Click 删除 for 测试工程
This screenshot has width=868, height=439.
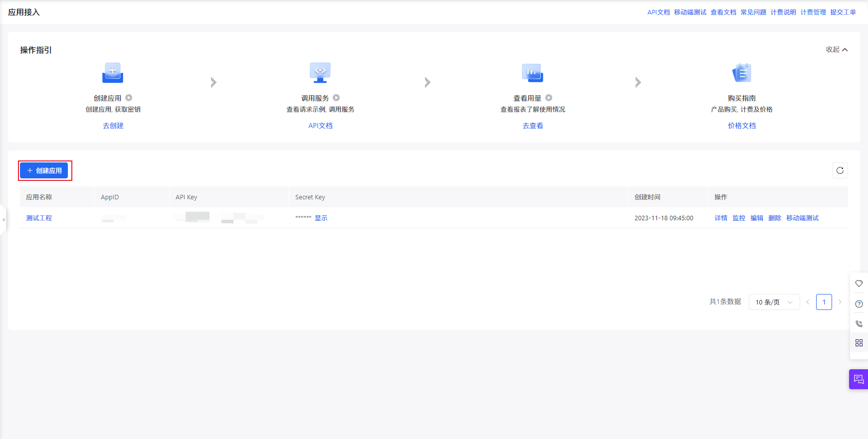pyautogui.click(x=775, y=218)
